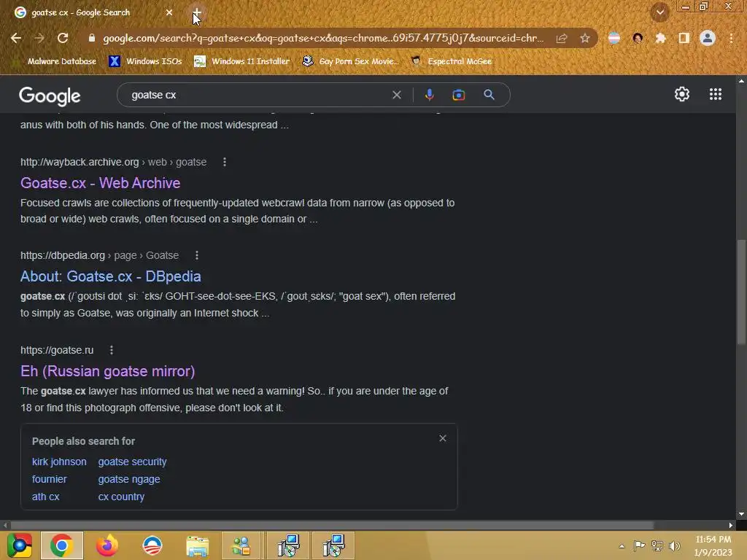Viewport: 747px width, 560px height.
Task: Search for cx country suggestion
Action: (x=121, y=497)
